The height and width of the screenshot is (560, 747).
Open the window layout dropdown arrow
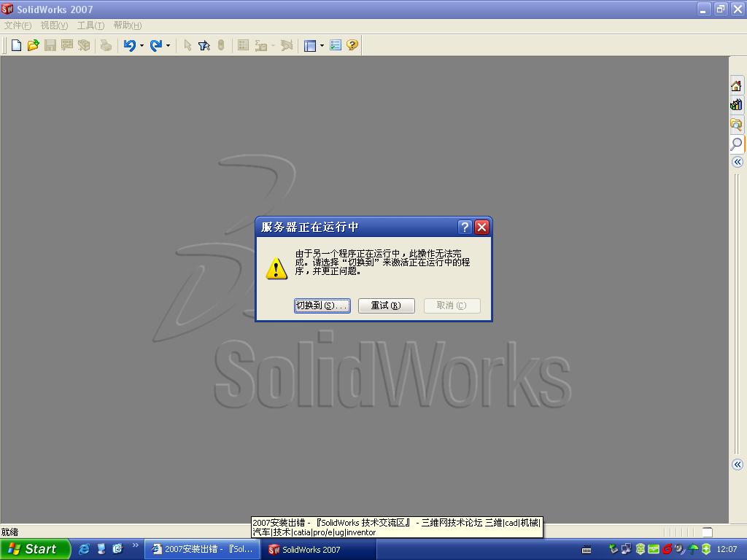click(x=322, y=46)
